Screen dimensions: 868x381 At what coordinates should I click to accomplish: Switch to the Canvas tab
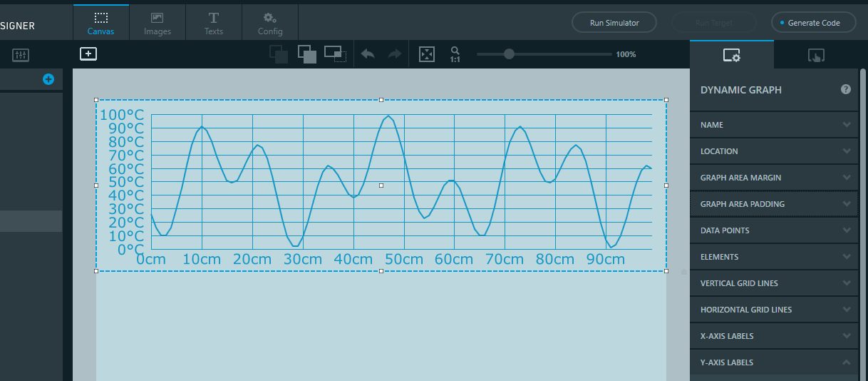tap(101, 22)
